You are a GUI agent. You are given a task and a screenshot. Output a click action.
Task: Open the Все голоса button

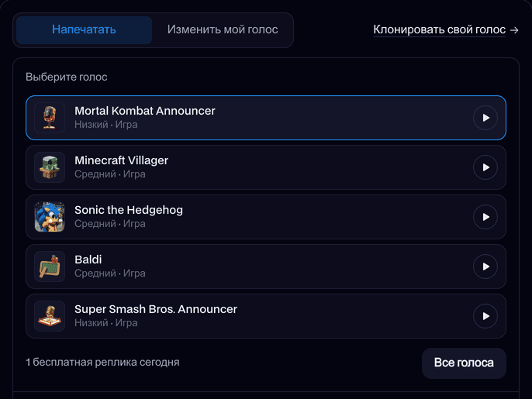[x=464, y=363]
